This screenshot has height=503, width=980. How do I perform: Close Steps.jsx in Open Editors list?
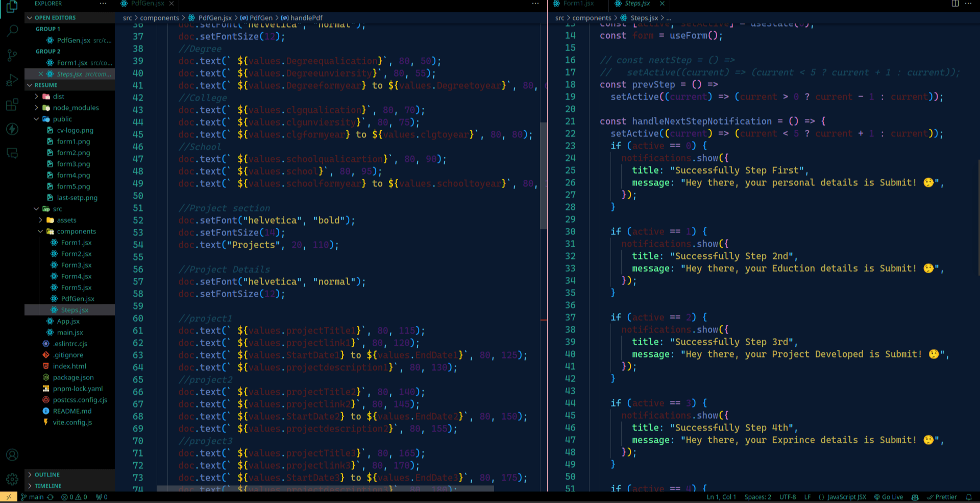coord(41,74)
